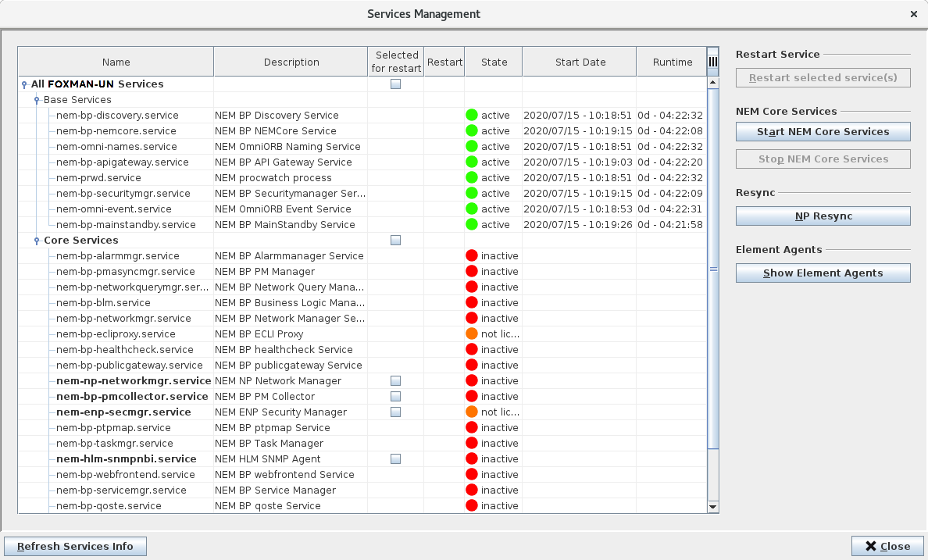Click red inactive icon for nem-bp-alarmmgr.service
The image size is (928, 560).
(471, 256)
